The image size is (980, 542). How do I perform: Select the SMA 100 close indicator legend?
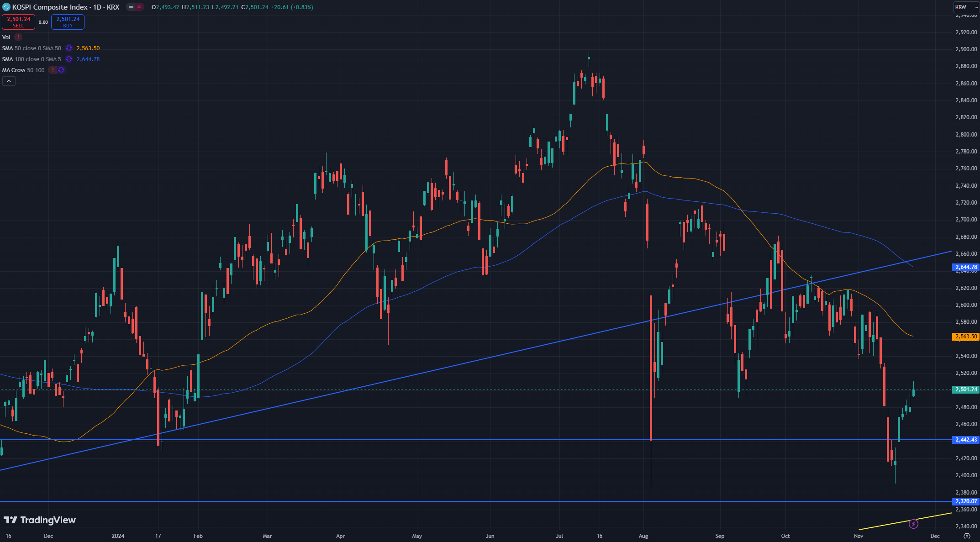32,59
